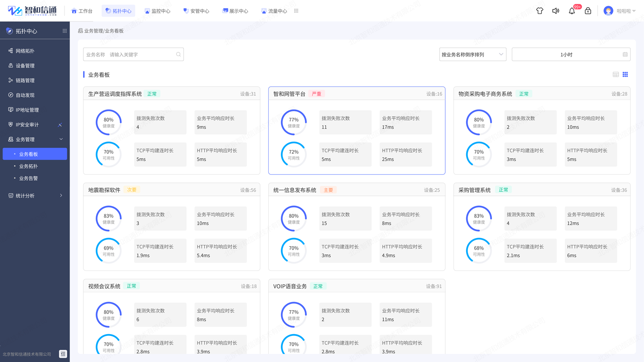The image size is (644, 362).
Task: Click the lock screen icon
Action: point(588,11)
